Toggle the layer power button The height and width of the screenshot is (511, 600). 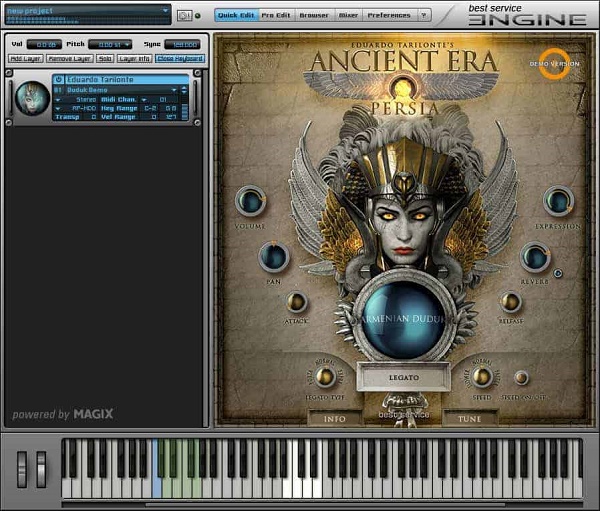pos(58,80)
